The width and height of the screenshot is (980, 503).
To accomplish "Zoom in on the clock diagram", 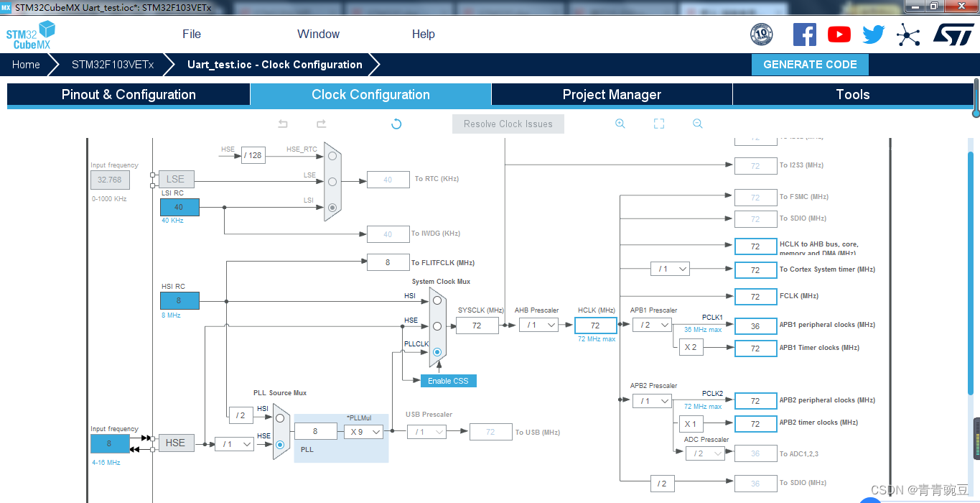I will 620,124.
